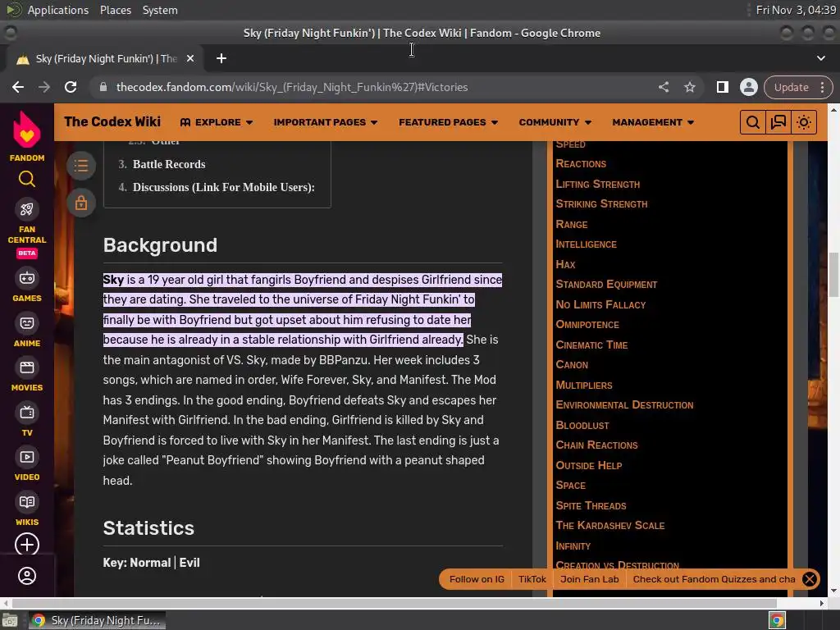Screen dimensions: 840x630
Task: Click TikTok promo link
Action: pyautogui.click(x=532, y=579)
